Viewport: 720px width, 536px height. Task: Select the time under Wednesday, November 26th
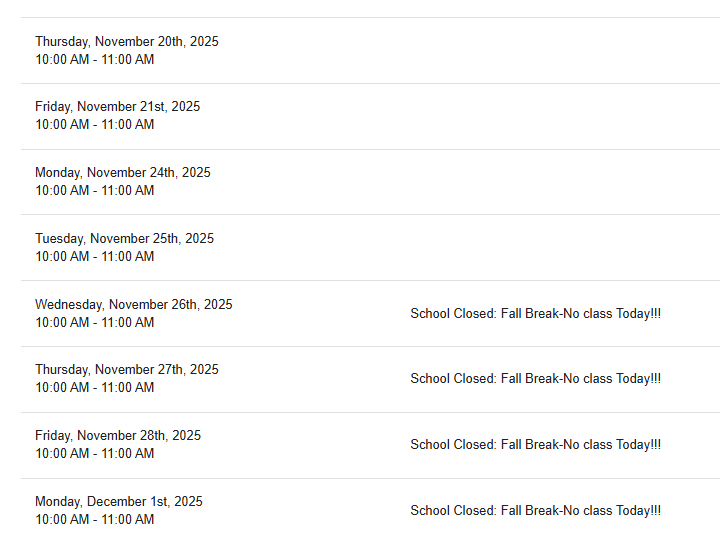[x=95, y=322]
